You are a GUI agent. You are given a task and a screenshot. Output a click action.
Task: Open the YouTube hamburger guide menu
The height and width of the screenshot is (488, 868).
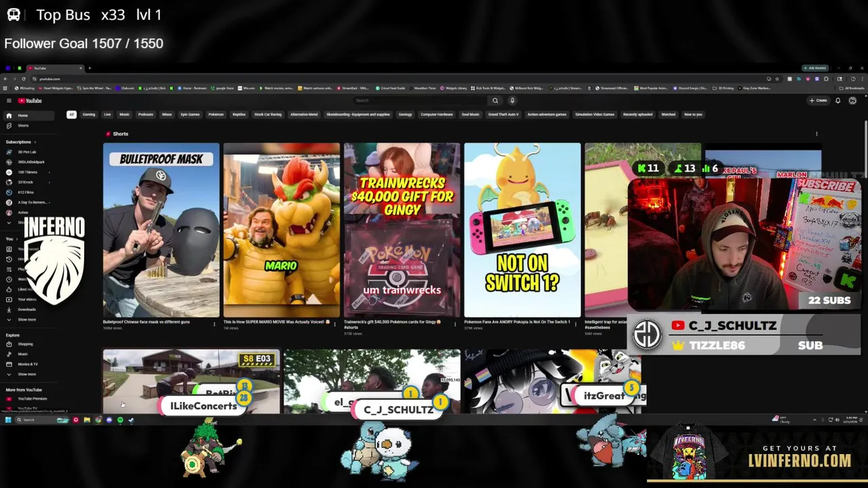click(9, 100)
